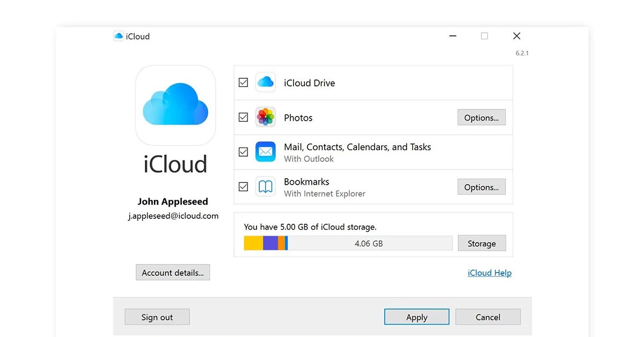Click the large iCloud logo

pos(175,105)
